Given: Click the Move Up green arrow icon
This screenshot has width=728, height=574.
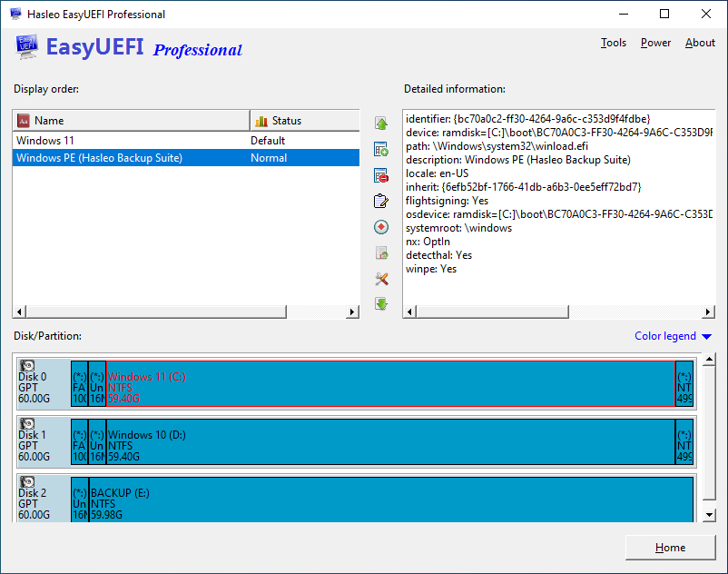Looking at the screenshot, I should coord(381,124).
